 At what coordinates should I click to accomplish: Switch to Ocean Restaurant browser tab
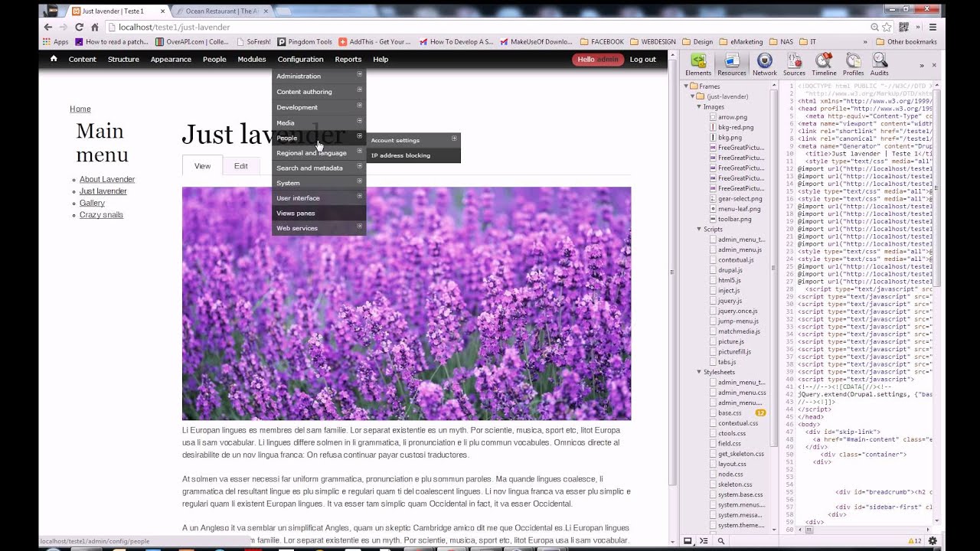tap(221, 11)
